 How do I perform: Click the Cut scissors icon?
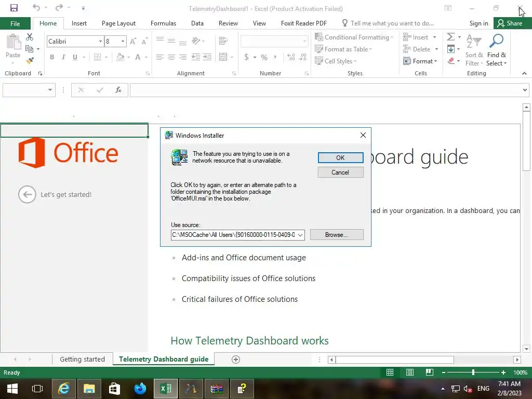pos(30,37)
